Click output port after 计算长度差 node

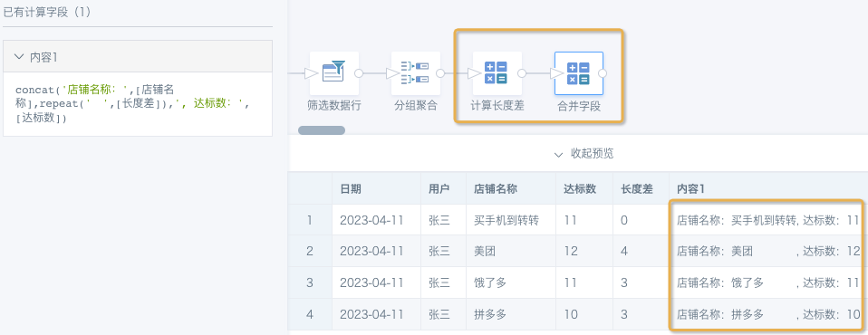coord(522,73)
